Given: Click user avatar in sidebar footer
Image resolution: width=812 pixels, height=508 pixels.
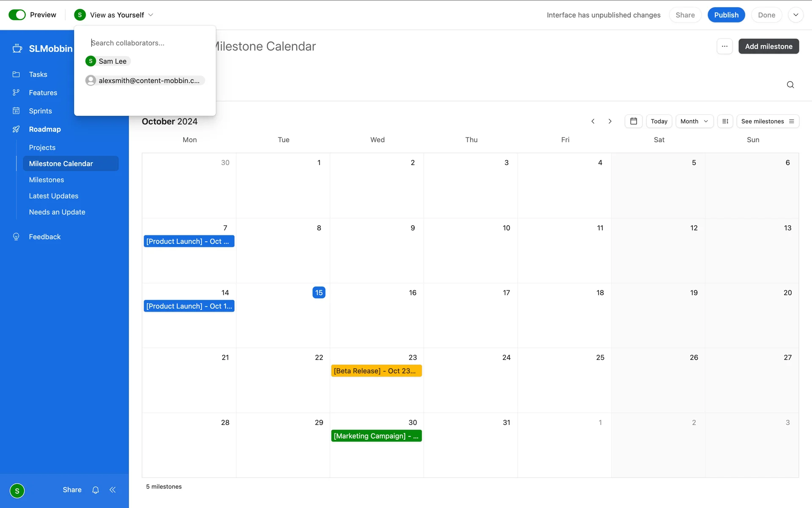Looking at the screenshot, I should [17, 491].
